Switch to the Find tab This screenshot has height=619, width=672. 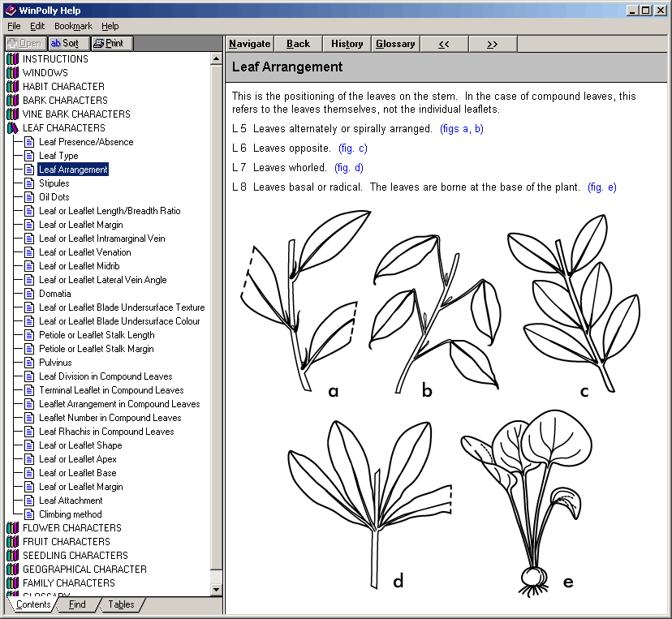[77, 604]
